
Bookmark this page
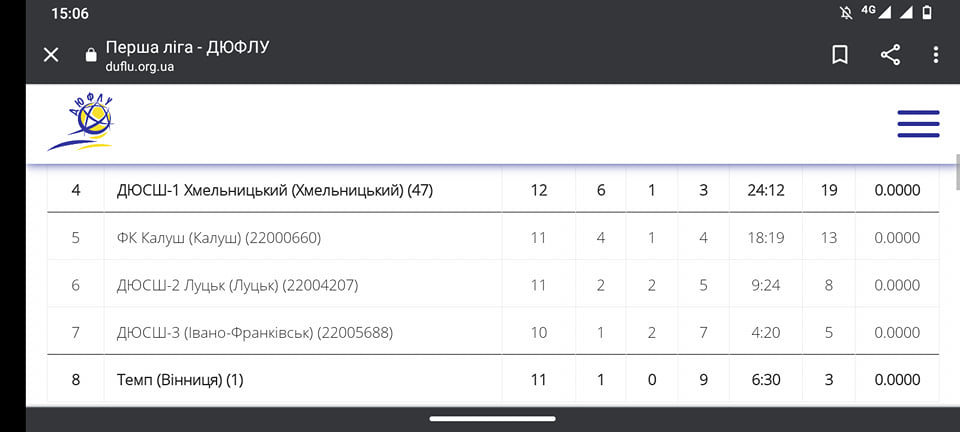840,55
